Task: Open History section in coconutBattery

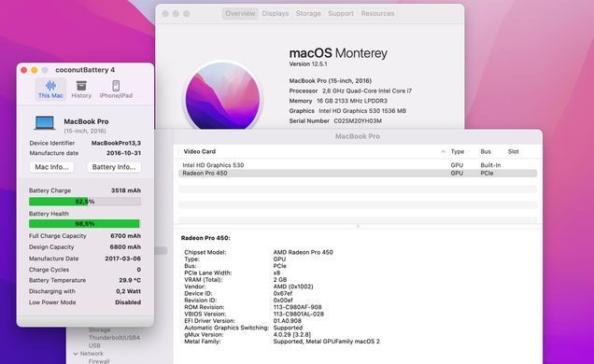Action: [81, 90]
